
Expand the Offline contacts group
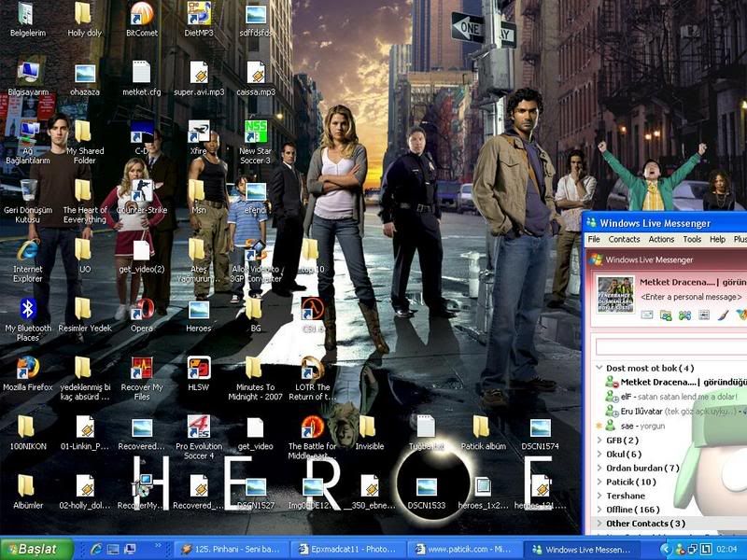tap(600, 510)
